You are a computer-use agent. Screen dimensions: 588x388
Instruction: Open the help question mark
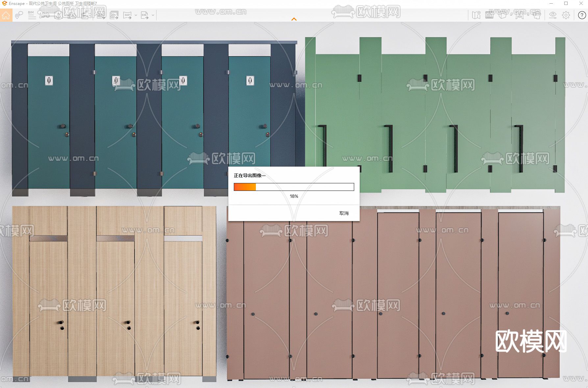point(582,15)
